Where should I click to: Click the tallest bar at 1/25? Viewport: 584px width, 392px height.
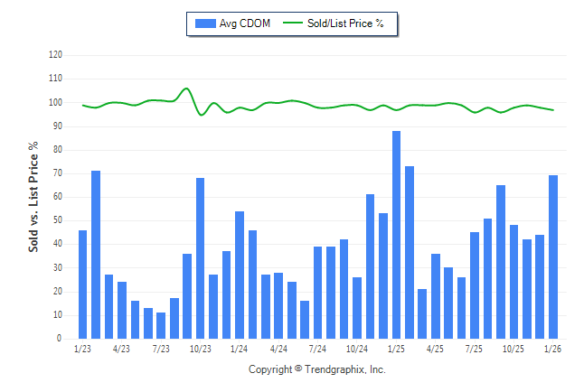click(396, 235)
